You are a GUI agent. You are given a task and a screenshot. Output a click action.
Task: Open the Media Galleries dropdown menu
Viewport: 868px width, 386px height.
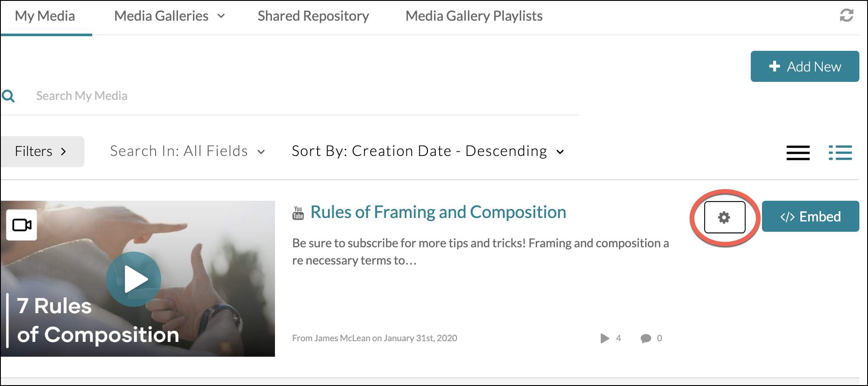[169, 16]
